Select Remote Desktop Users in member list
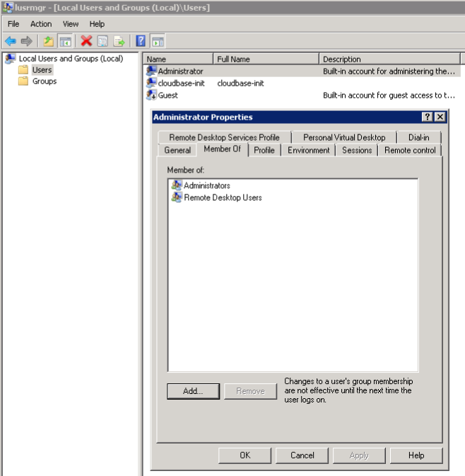The height and width of the screenshot is (476, 465). pos(223,198)
